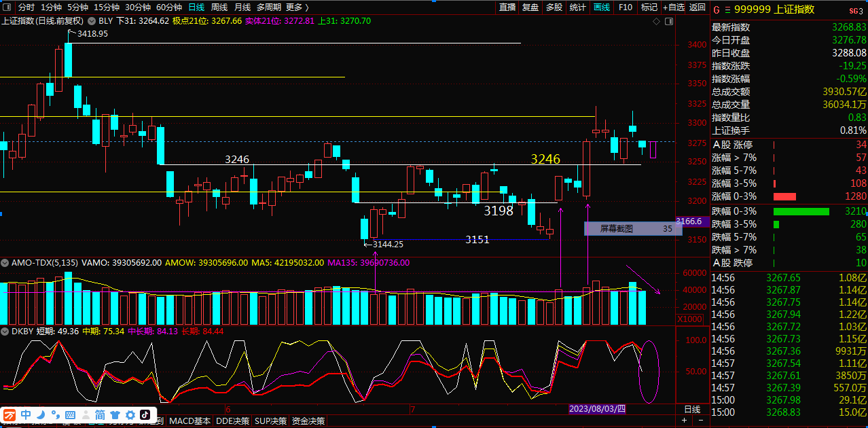
Task: Open IME settings gear icon
Action: click(x=130, y=414)
